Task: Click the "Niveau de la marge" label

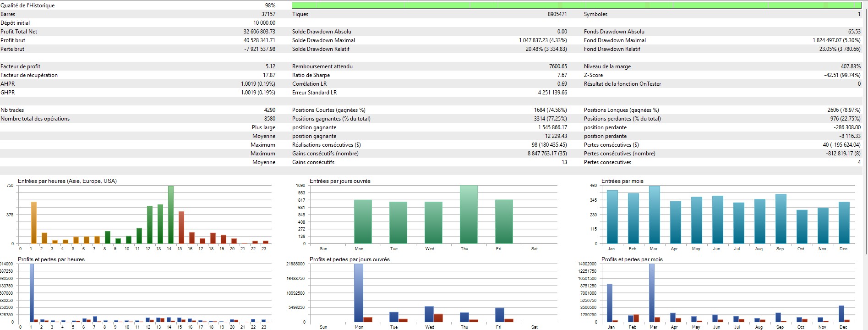Action: pos(607,66)
